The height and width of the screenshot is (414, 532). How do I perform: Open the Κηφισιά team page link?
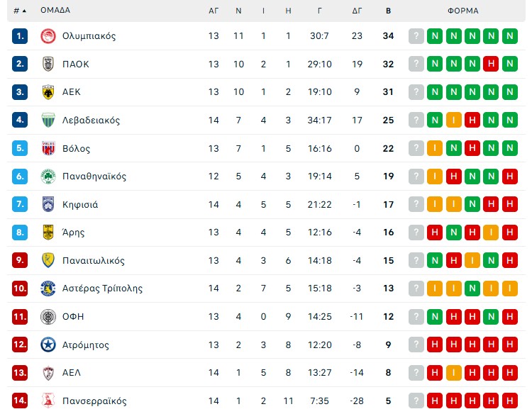click(80, 205)
